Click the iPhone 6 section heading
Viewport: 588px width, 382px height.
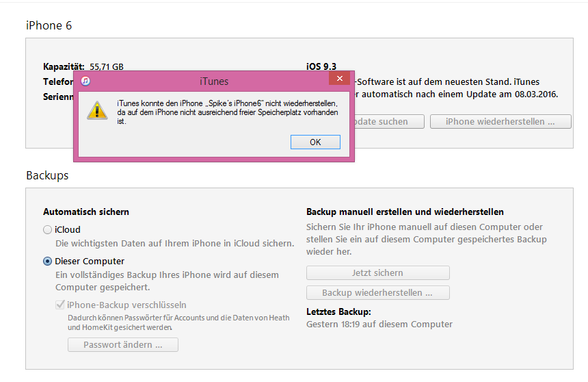[x=49, y=25]
